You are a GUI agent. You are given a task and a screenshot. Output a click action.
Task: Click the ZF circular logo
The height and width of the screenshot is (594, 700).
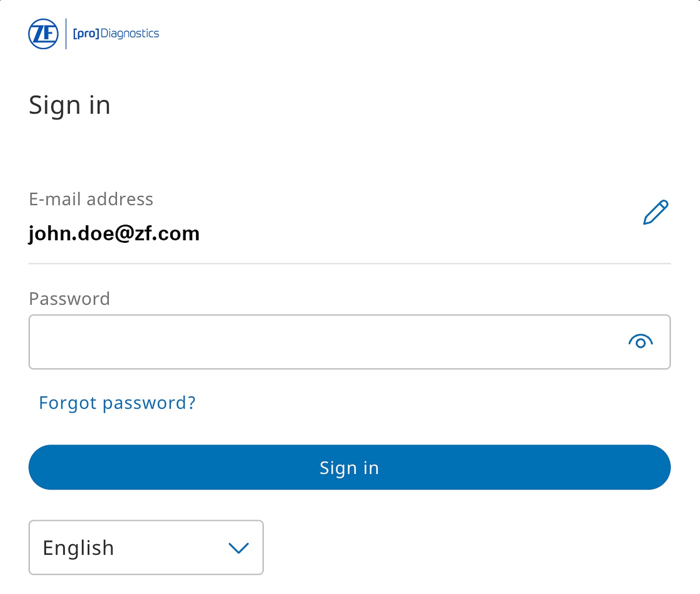43,34
